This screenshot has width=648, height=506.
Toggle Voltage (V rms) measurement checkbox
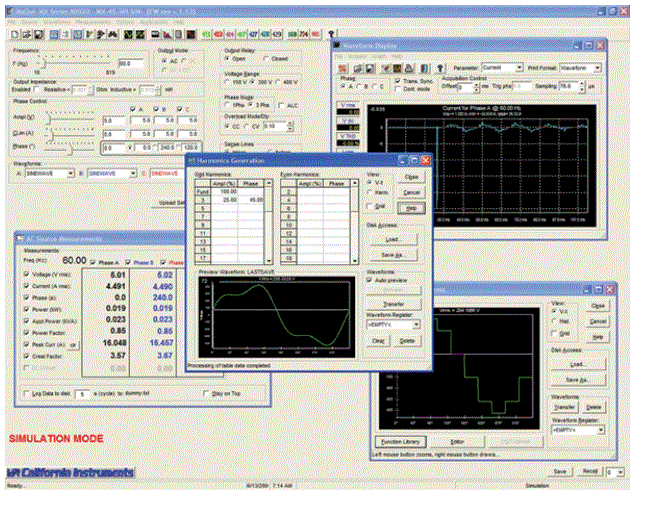pyautogui.click(x=26, y=274)
